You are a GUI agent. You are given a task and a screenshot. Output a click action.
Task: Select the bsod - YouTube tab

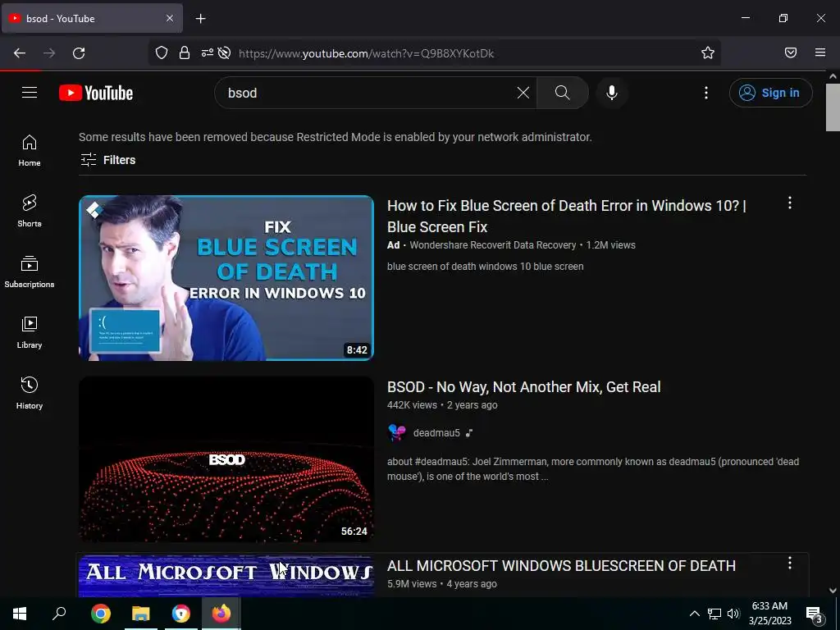point(92,18)
